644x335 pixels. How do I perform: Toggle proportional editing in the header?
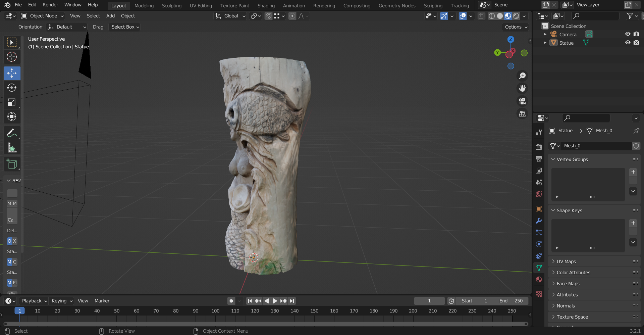tap(292, 16)
